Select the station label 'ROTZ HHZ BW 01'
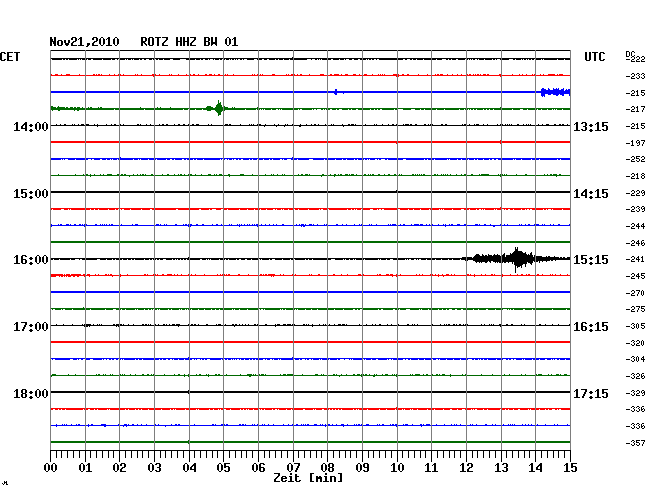 (x=189, y=42)
